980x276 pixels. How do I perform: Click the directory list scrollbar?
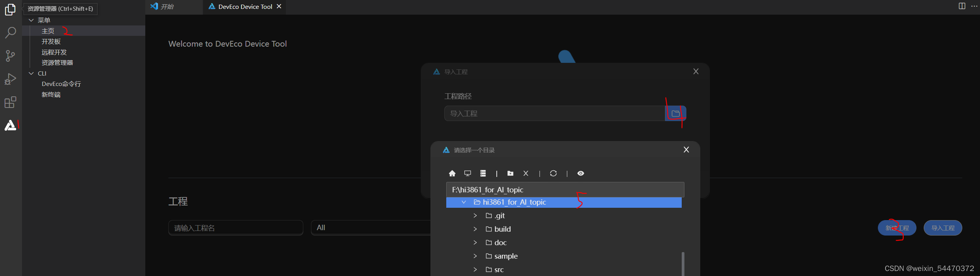click(683, 264)
